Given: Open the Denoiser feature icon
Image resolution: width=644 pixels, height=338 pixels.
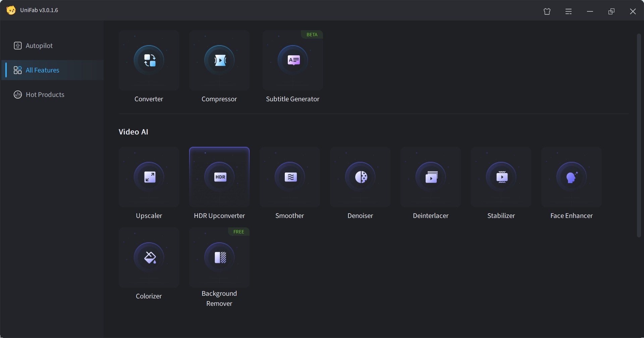Looking at the screenshot, I should pos(360,177).
